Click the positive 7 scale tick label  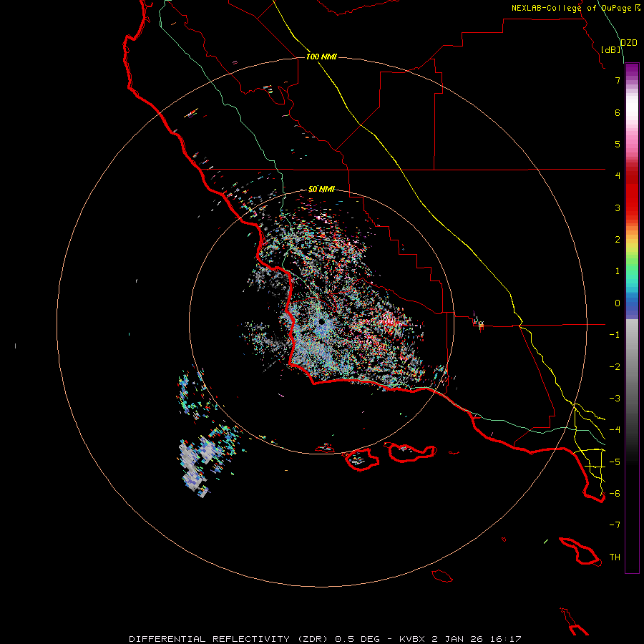tap(618, 80)
